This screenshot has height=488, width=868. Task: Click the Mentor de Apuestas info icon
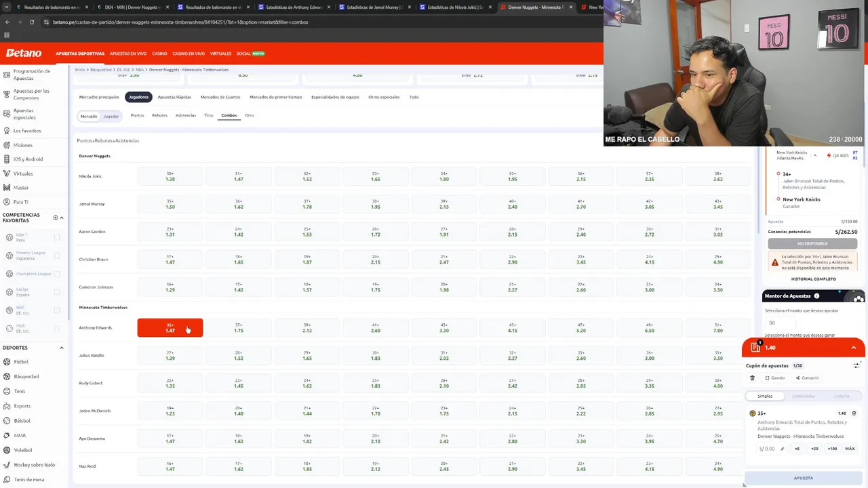click(816, 296)
